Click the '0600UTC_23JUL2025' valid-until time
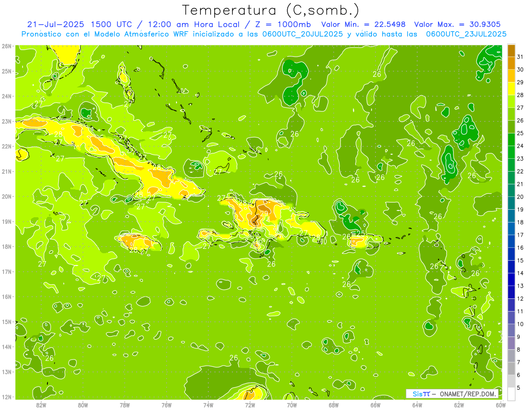The height and width of the screenshot is (411, 532). 466,34
